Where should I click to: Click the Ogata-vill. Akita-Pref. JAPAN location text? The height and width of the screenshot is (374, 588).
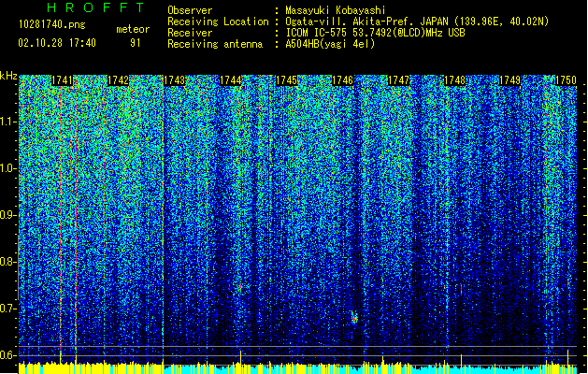click(x=417, y=22)
